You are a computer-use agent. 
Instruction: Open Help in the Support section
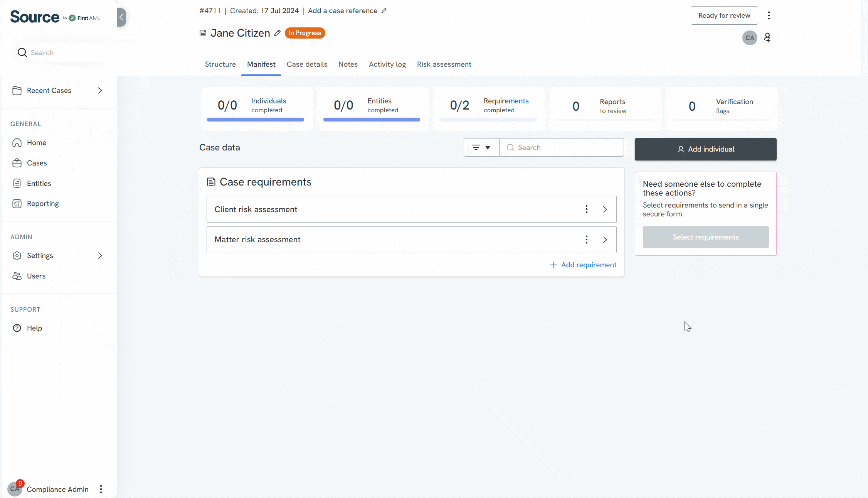pyautogui.click(x=34, y=328)
